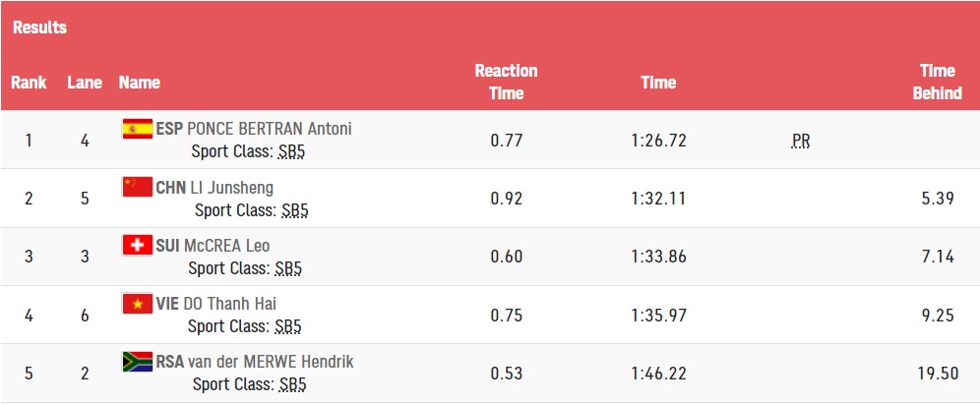980x404 pixels.
Task: Click the Reaction Time column header
Action: pos(507,82)
